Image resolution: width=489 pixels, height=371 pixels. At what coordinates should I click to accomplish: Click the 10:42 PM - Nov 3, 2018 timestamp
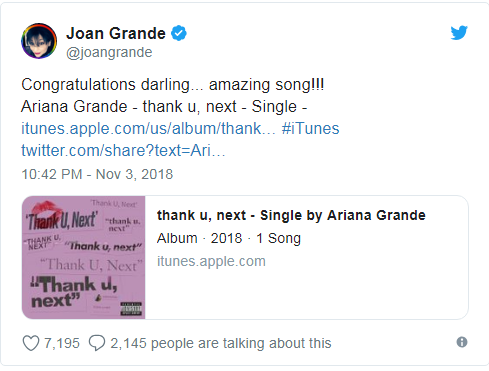click(x=97, y=174)
